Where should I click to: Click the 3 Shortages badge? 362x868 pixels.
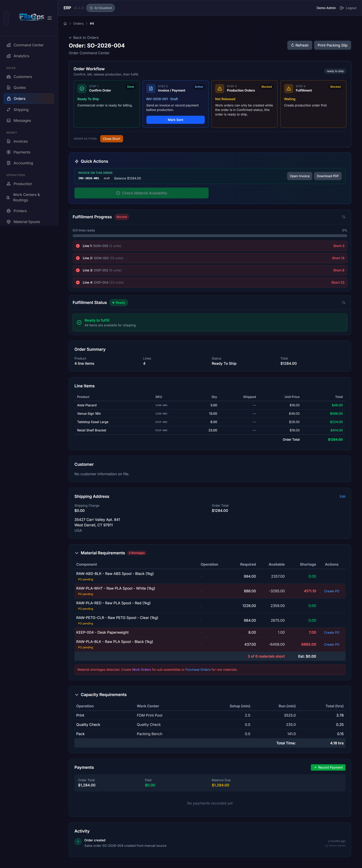137,553
